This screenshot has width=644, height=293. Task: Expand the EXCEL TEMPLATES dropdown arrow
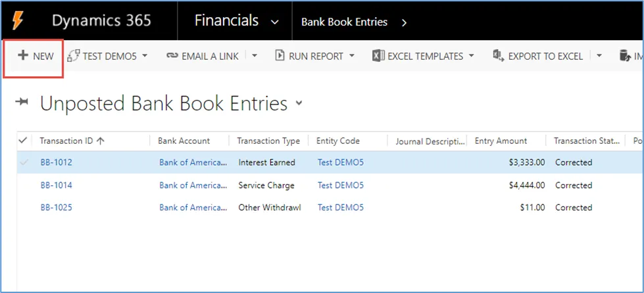tap(471, 56)
